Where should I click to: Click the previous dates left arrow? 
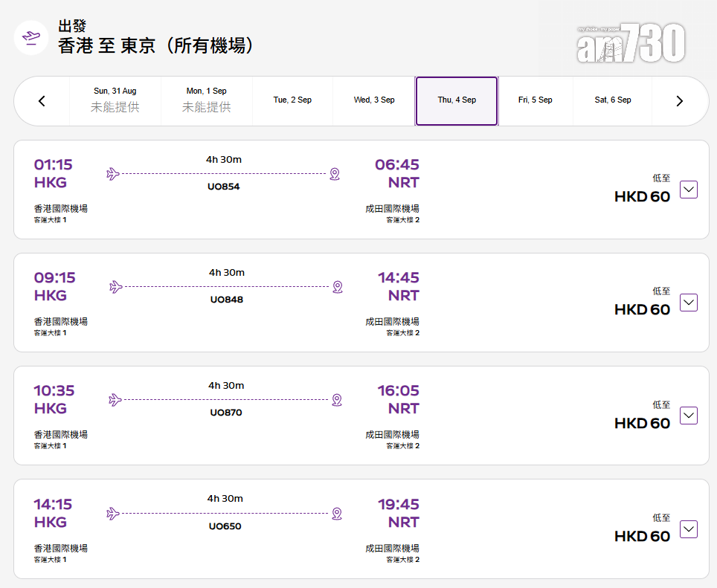coord(42,101)
